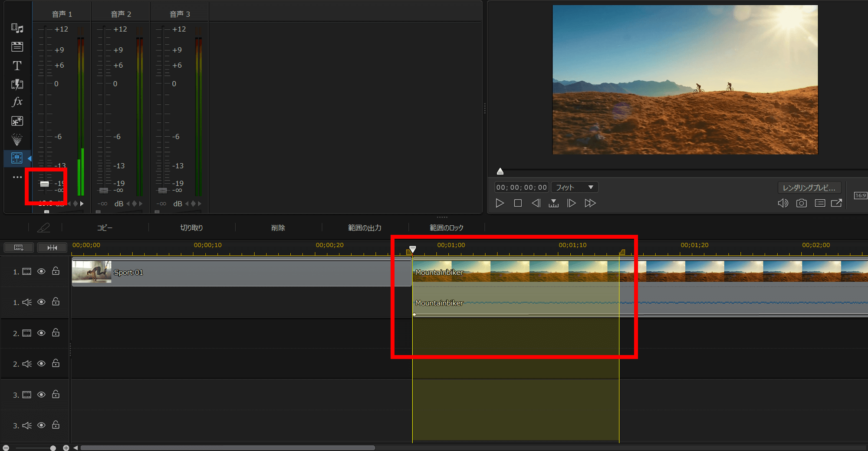Toggle visibility of video track 1
The width and height of the screenshot is (868, 451).
pos(41,271)
